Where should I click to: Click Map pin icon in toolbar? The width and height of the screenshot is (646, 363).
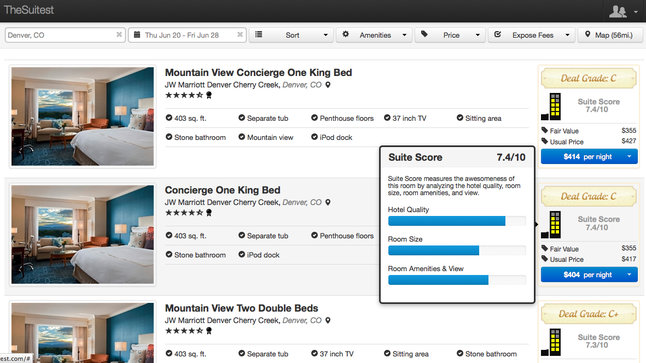click(x=587, y=35)
